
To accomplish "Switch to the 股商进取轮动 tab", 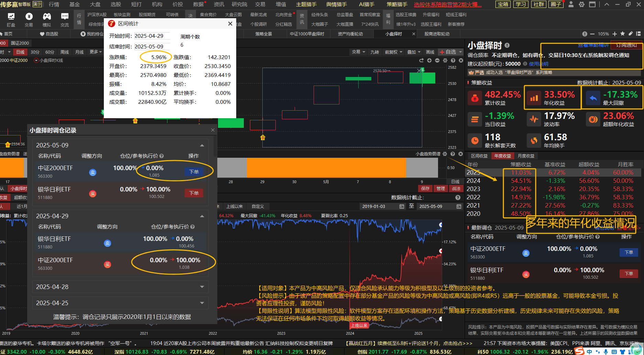I will coord(437,34).
